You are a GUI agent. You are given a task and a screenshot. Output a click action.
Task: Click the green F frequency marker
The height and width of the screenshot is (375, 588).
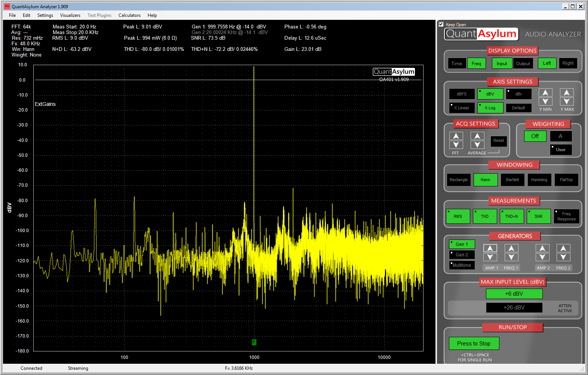pos(254,342)
